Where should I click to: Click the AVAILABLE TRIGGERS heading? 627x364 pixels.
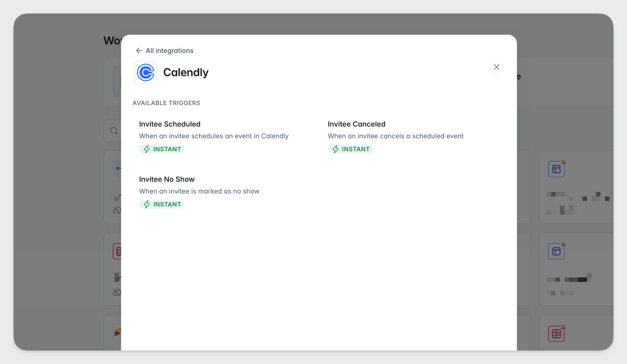(166, 103)
